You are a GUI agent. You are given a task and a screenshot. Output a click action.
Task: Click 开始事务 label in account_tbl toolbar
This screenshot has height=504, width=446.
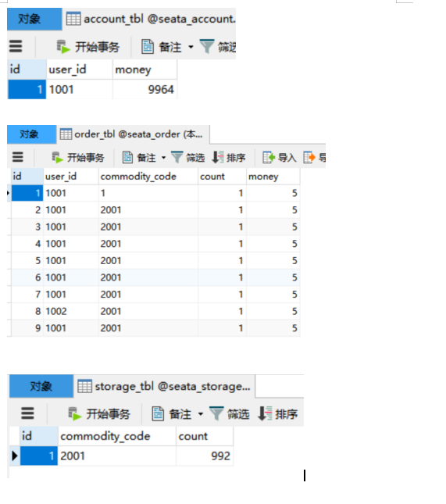click(x=98, y=47)
